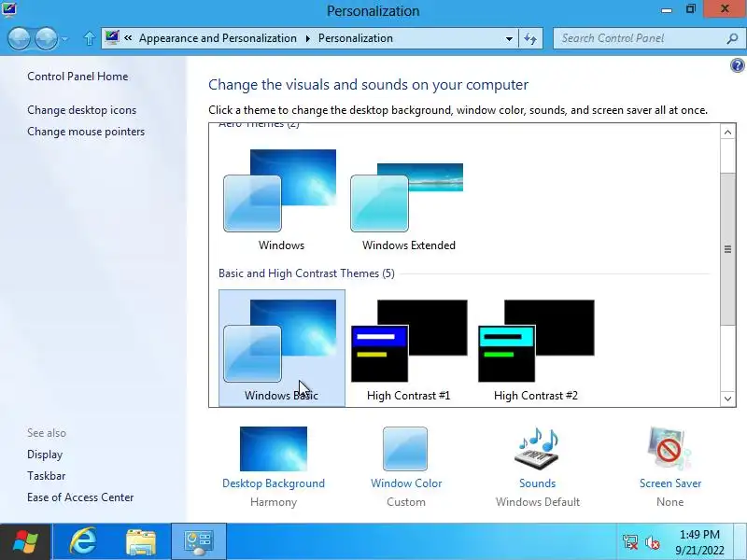Expand arrow after Appearance and Personalization
Viewport: 747px width, 560px height.
tap(308, 38)
